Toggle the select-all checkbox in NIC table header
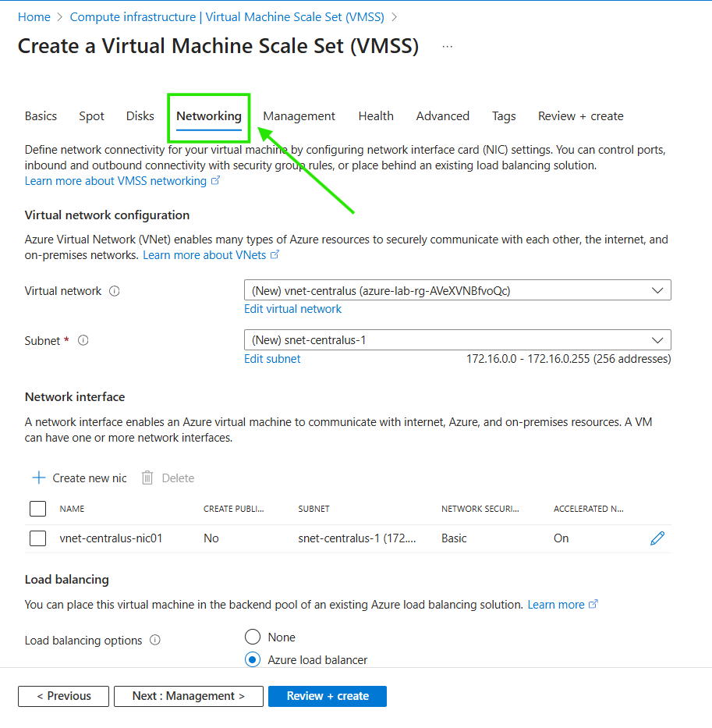The width and height of the screenshot is (712, 728). (x=37, y=509)
